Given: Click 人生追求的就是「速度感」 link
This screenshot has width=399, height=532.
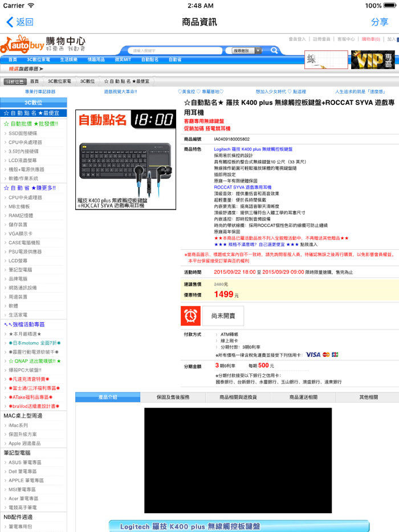Looking at the screenshot, I should (x=360, y=92).
